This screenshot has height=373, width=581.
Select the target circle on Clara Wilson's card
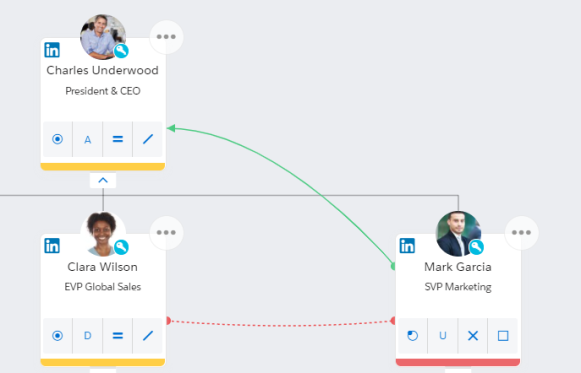click(57, 336)
